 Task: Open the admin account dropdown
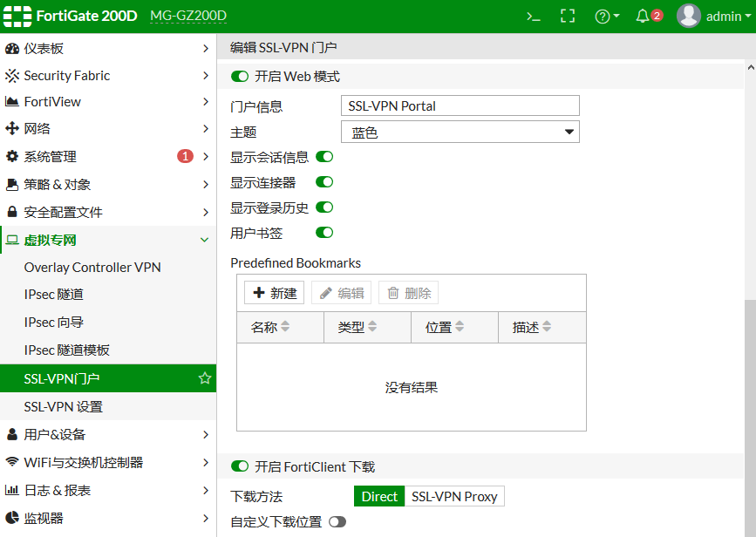728,17
